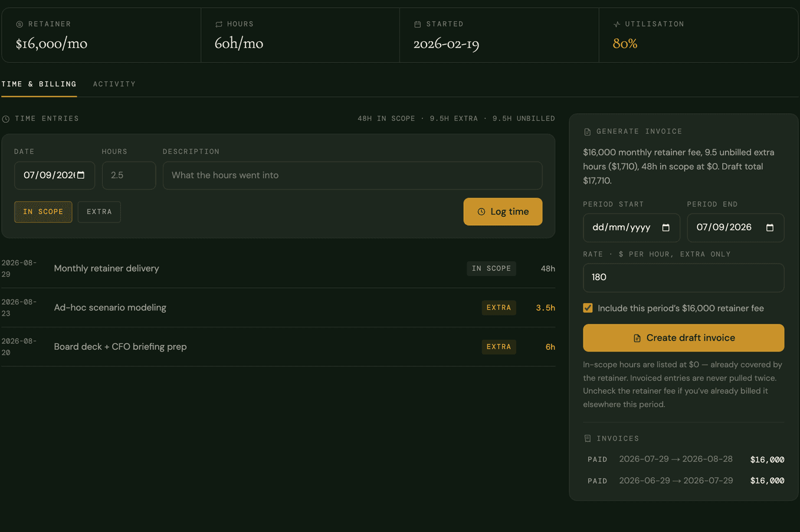Click the Utilisation pulse icon
The height and width of the screenshot is (532, 800).
pyautogui.click(x=617, y=24)
